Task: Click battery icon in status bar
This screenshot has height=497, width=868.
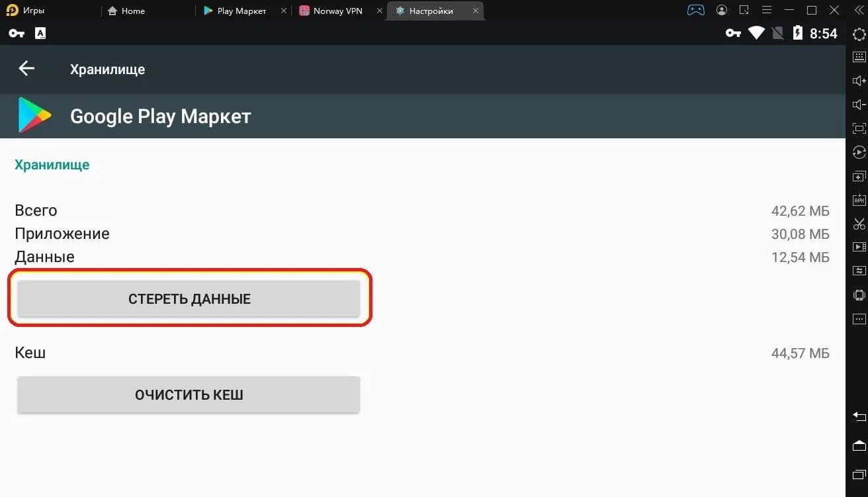Action: tap(798, 33)
